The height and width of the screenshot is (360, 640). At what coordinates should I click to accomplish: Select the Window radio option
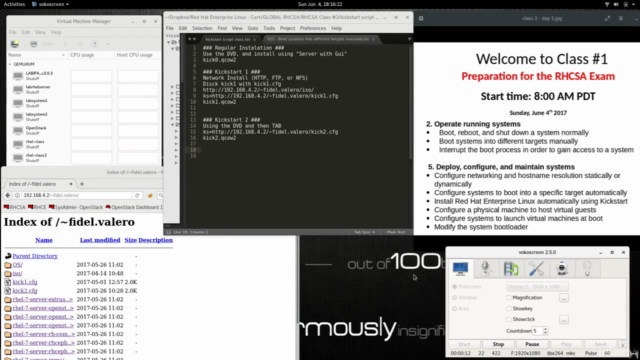point(454,298)
